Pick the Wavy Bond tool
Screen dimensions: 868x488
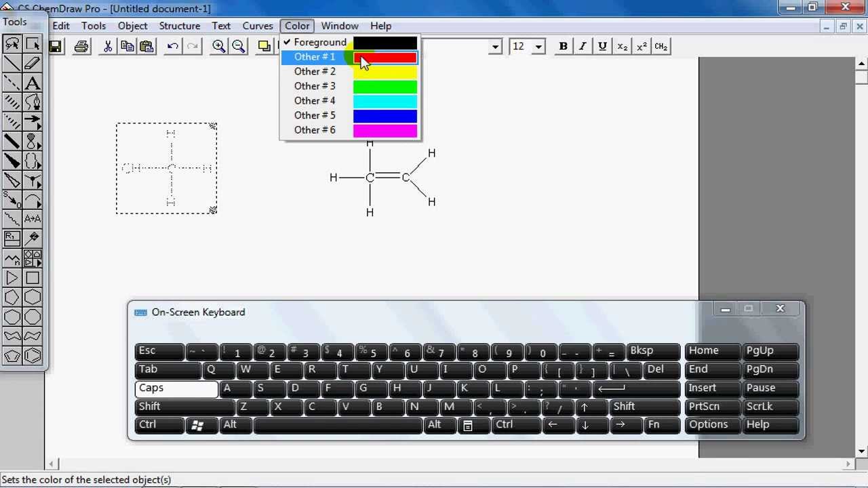12,219
